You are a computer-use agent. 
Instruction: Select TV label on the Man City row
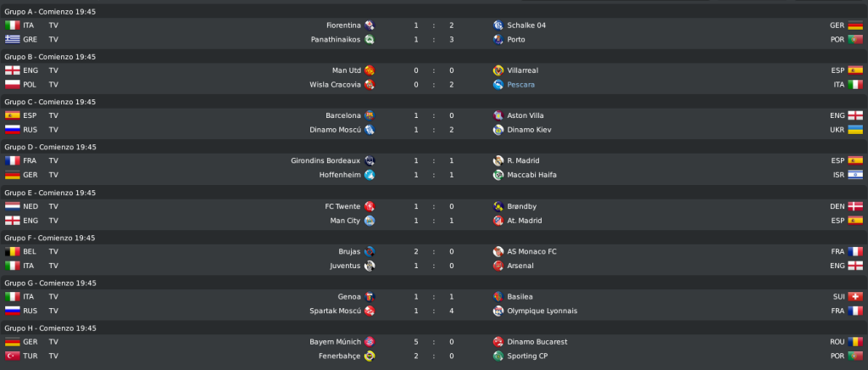(x=53, y=221)
